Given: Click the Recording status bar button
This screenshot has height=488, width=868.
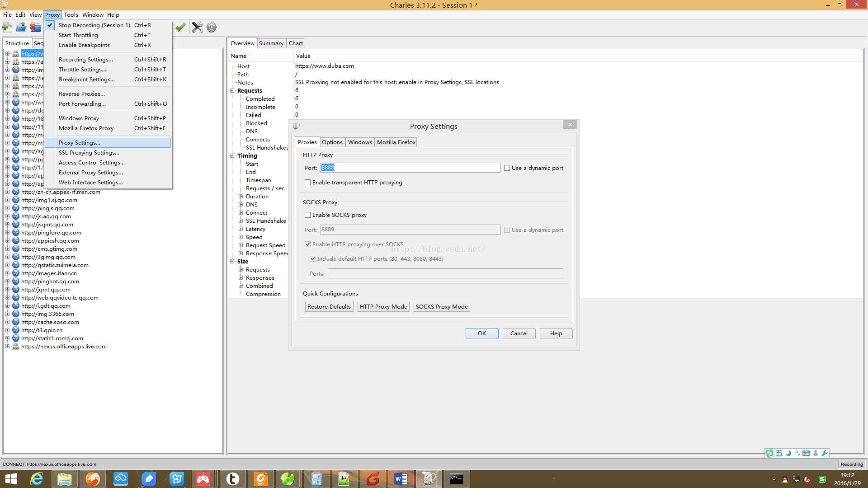Looking at the screenshot, I should pos(852,464).
